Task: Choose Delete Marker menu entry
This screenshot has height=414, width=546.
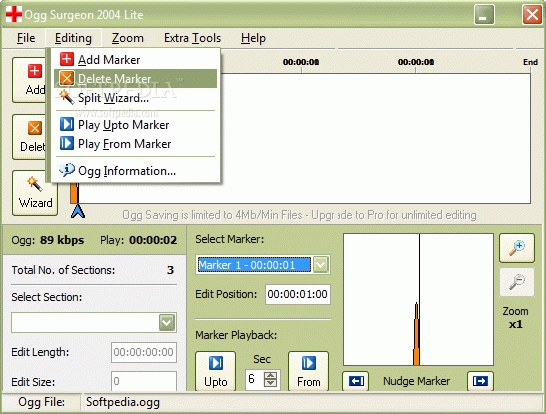Action: coord(135,78)
